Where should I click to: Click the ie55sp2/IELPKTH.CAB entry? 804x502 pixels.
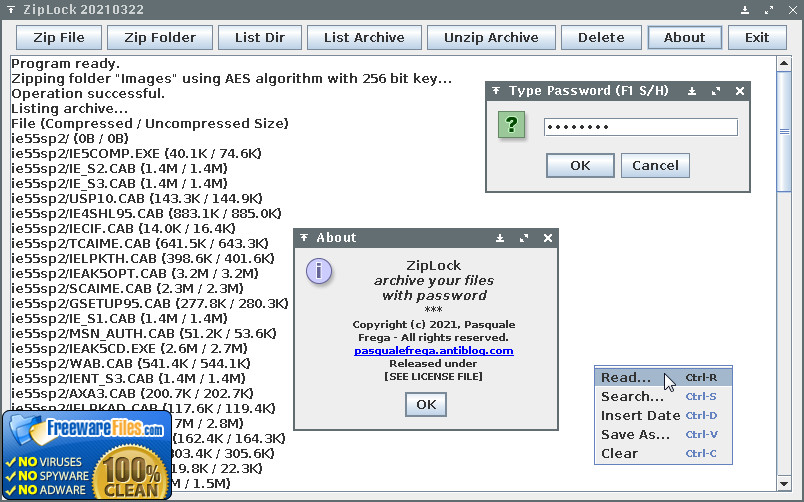[143, 258]
